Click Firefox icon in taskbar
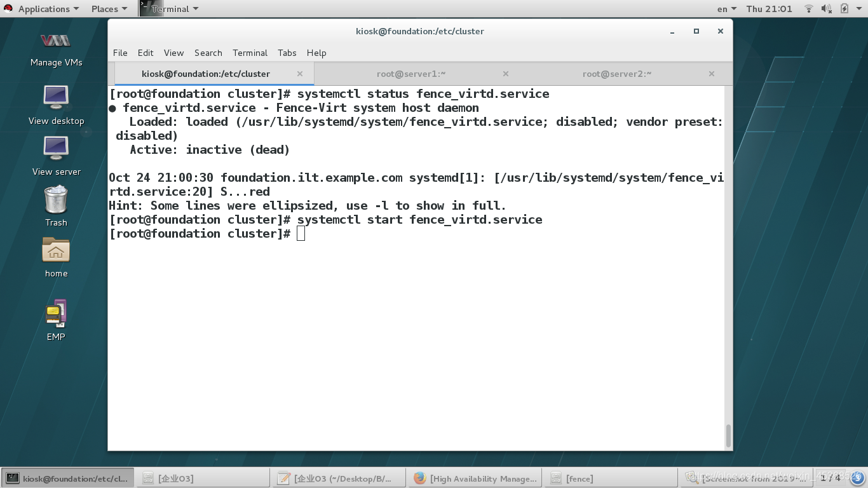The height and width of the screenshot is (488, 868). pyautogui.click(x=420, y=478)
